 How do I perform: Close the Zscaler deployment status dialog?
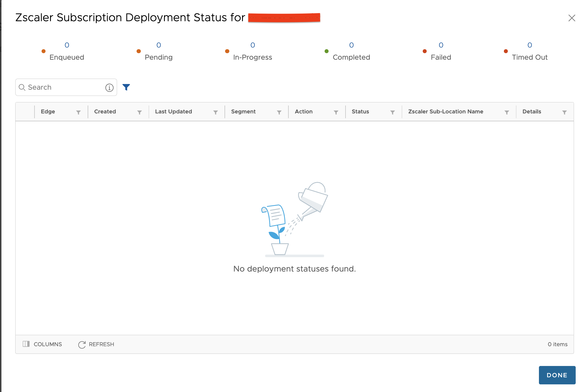[x=572, y=18]
